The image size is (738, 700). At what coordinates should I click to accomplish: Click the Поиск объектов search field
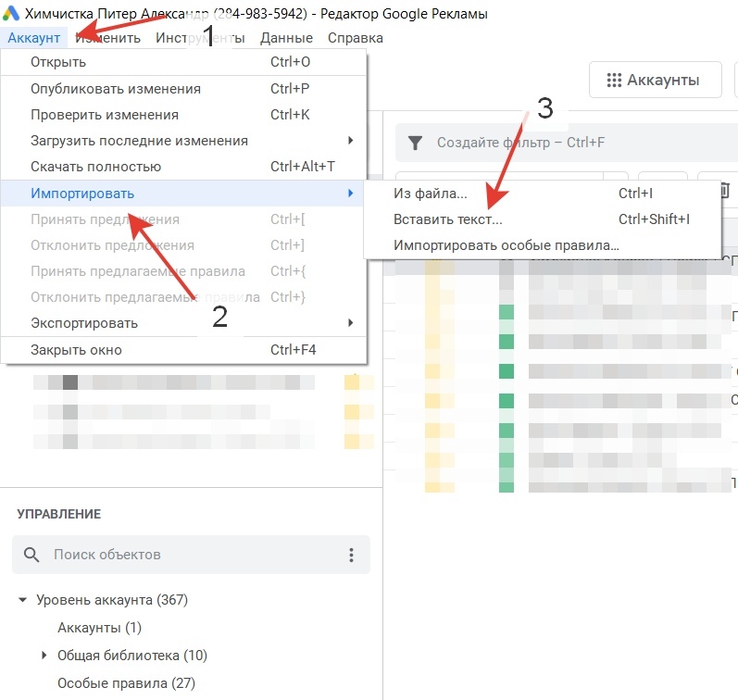191,555
